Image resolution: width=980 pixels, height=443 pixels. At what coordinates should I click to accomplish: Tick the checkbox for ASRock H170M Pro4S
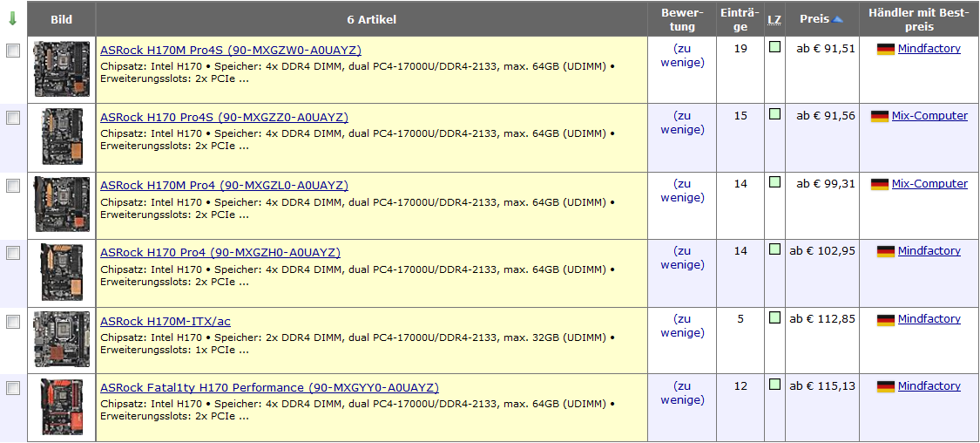point(13,51)
